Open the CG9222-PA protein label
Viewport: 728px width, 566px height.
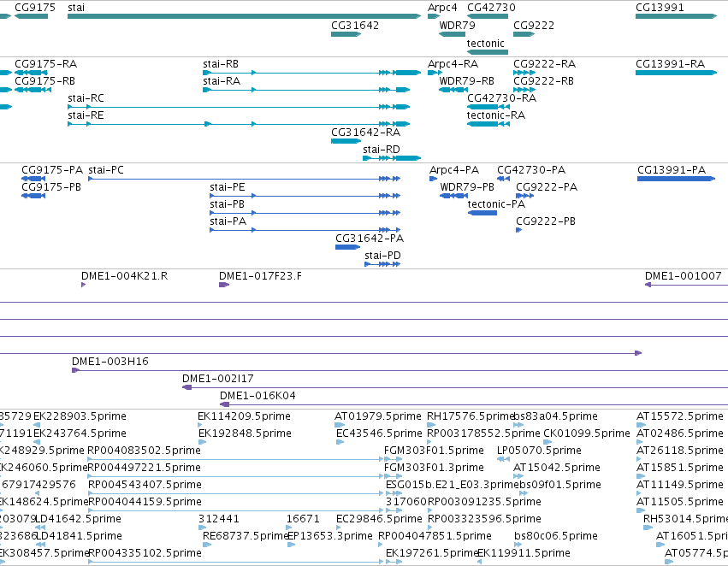[x=547, y=187]
